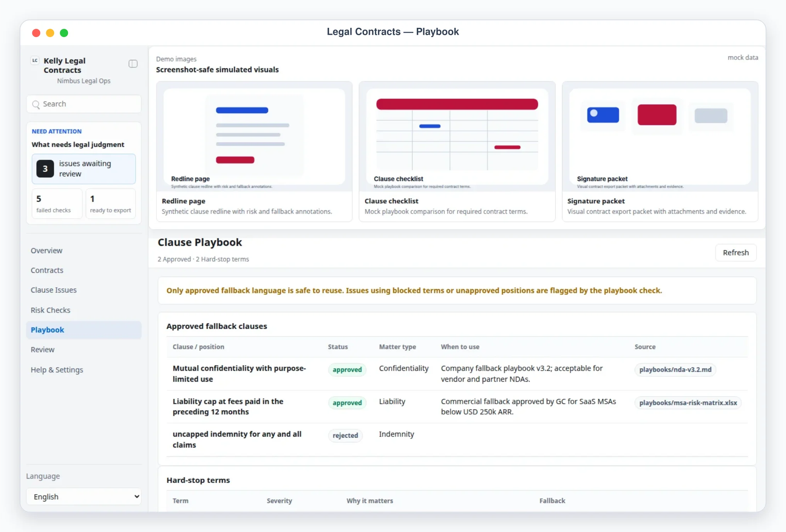Toggle the sidebar collapse icon

pos(133,64)
